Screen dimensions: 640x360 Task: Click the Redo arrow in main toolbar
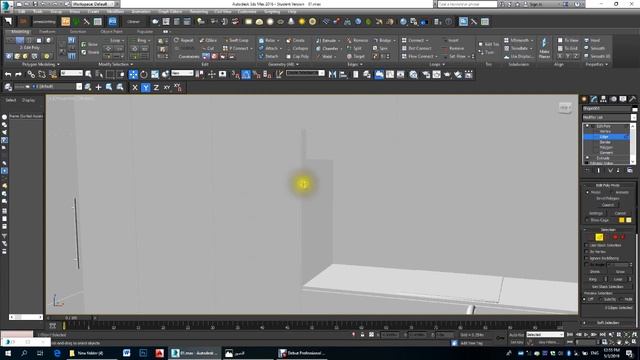point(18,74)
